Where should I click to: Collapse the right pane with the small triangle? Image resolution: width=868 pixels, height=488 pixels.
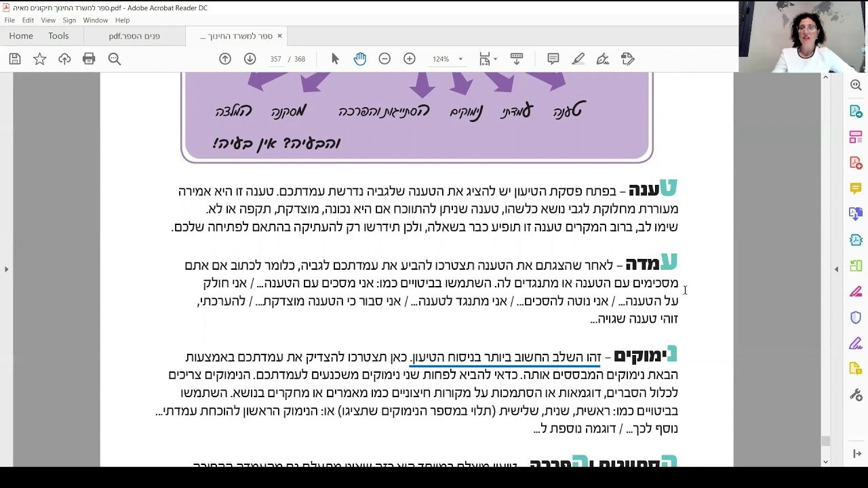836,269
